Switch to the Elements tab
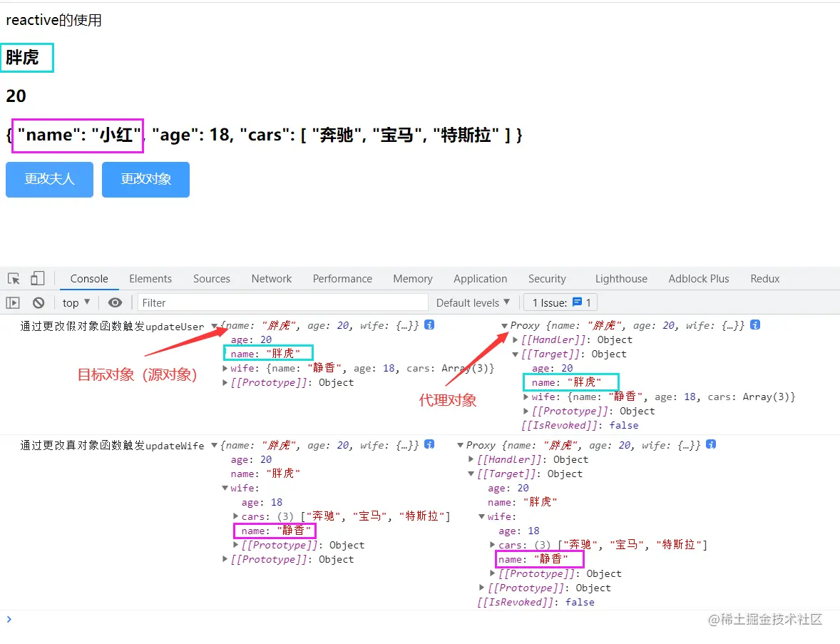This screenshot has height=644, width=840. [150, 278]
